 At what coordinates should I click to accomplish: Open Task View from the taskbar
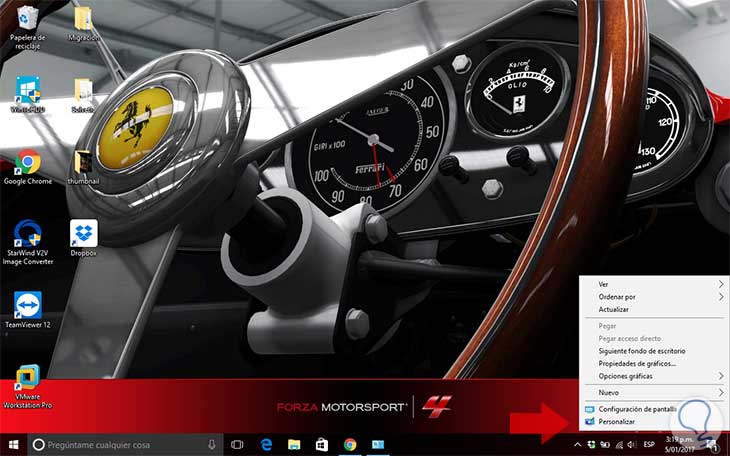(237, 445)
